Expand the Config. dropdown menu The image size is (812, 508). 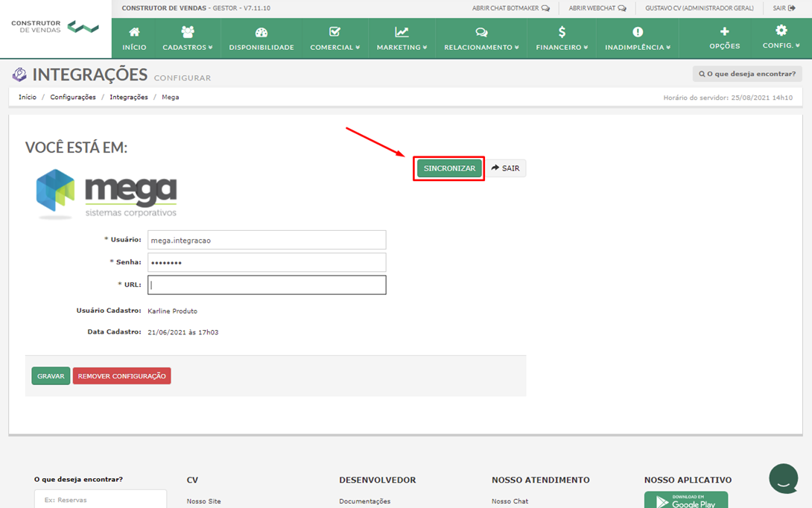pyautogui.click(x=781, y=45)
